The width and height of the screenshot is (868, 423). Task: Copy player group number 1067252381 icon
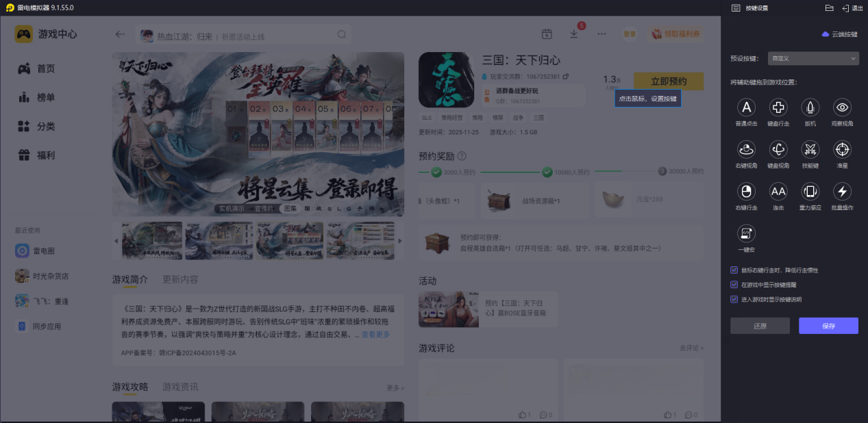(566, 76)
